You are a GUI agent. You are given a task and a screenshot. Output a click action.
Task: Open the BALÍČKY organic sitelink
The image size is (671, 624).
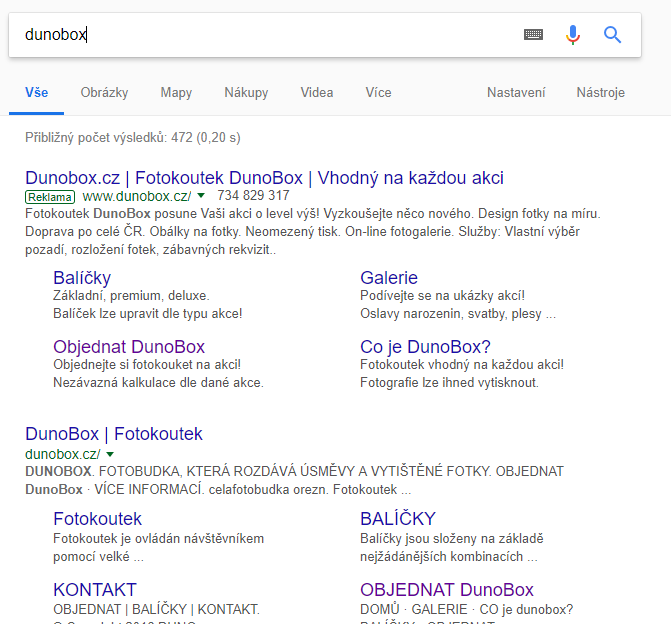point(398,519)
